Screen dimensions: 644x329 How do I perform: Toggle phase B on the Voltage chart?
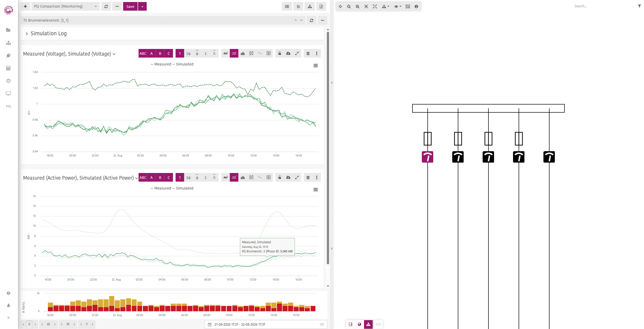click(x=160, y=53)
